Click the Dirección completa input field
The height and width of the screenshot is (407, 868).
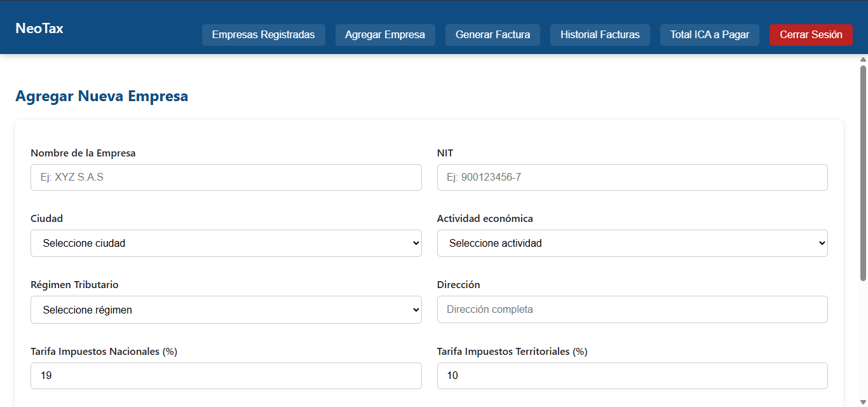[632, 310]
